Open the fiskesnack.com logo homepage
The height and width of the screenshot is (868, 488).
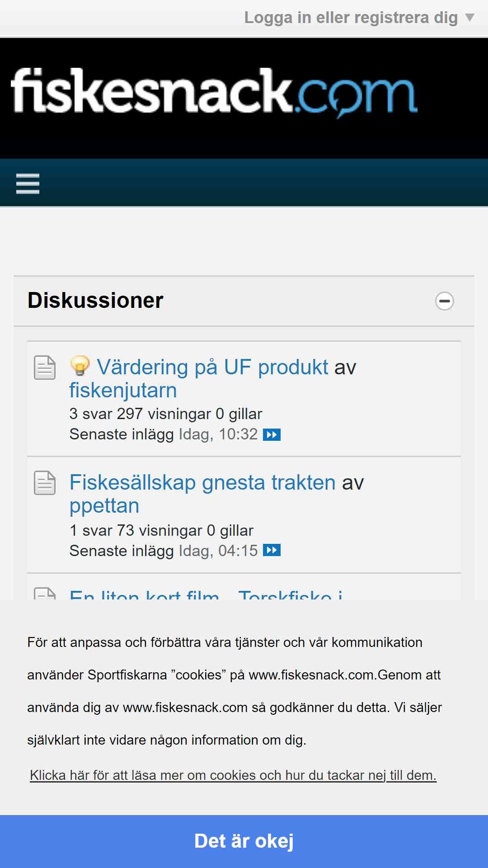pyautogui.click(x=213, y=93)
